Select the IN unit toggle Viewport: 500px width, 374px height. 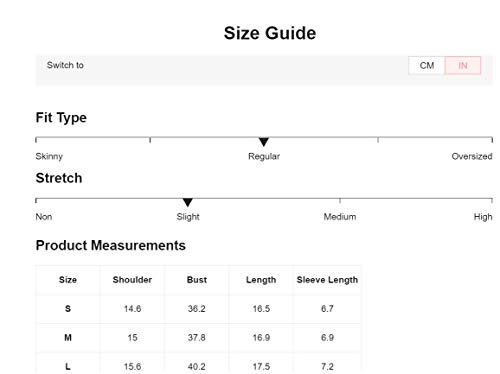tap(463, 65)
